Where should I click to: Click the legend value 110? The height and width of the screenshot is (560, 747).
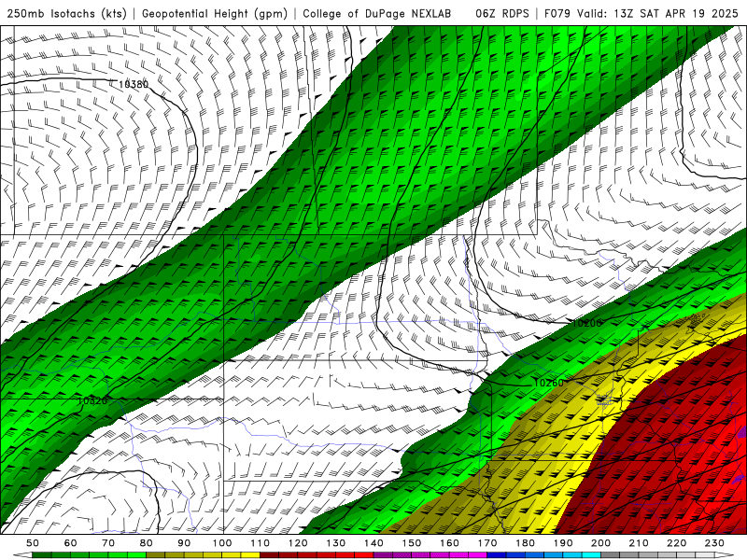click(x=261, y=543)
